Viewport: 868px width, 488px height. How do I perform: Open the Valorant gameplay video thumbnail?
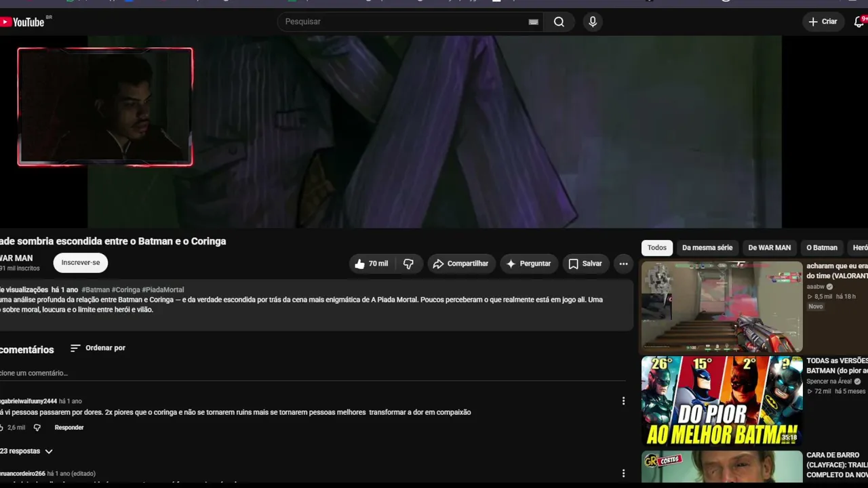pyautogui.click(x=722, y=306)
